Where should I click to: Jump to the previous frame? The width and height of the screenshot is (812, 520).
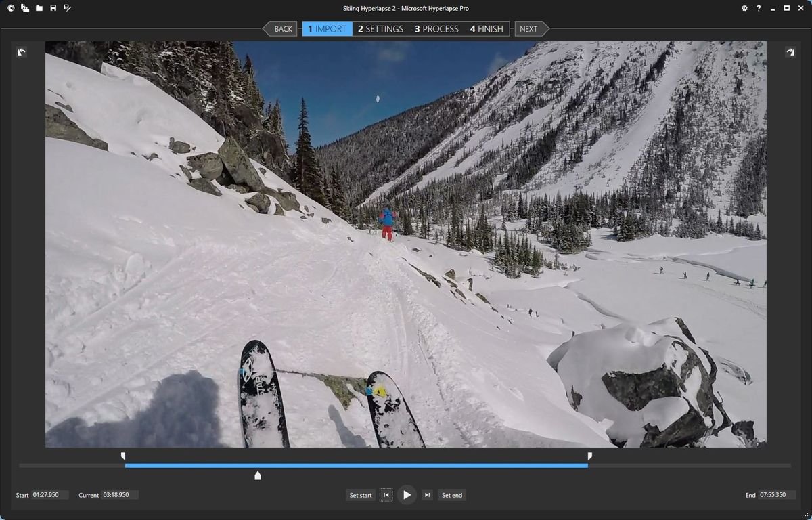(386, 495)
